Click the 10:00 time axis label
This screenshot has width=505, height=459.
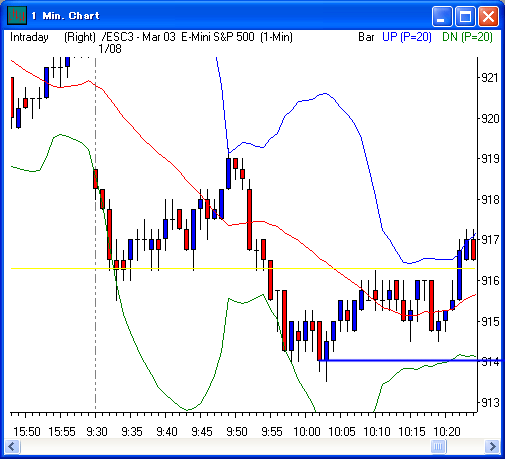(x=307, y=432)
